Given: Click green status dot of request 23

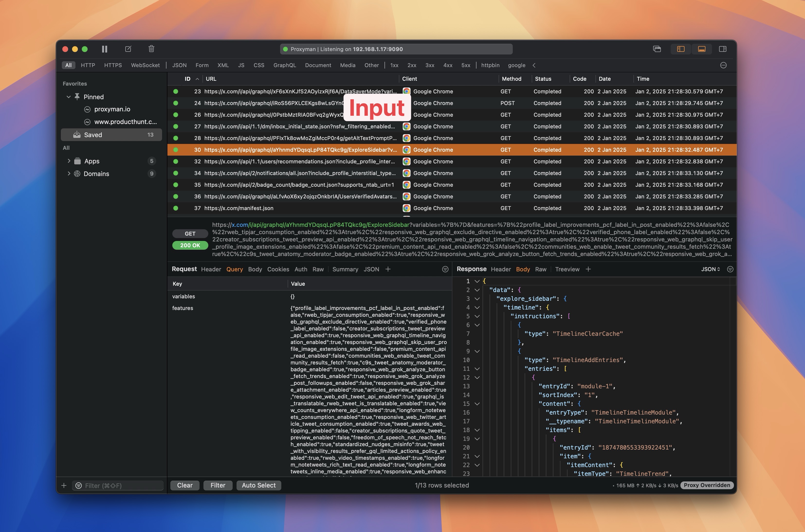Looking at the screenshot, I should [x=175, y=91].
